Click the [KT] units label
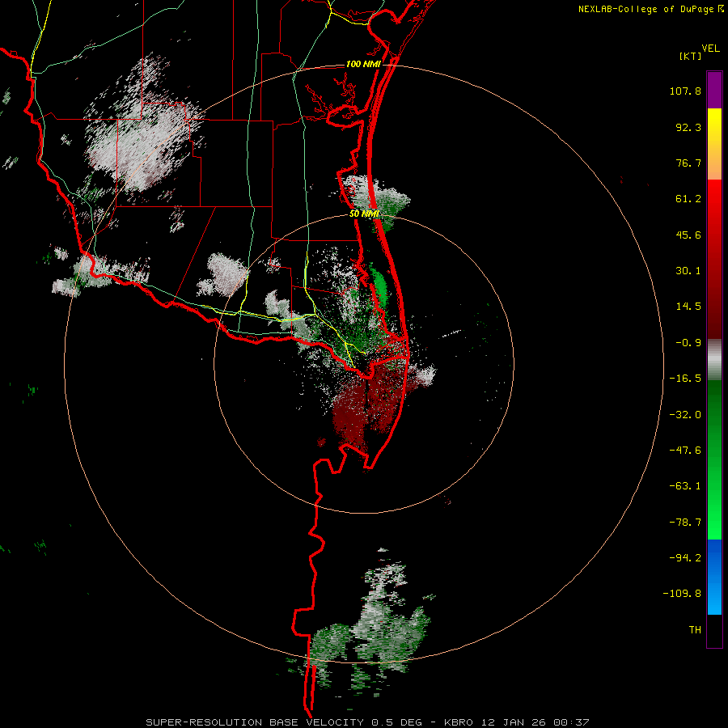 coord(691,56)
